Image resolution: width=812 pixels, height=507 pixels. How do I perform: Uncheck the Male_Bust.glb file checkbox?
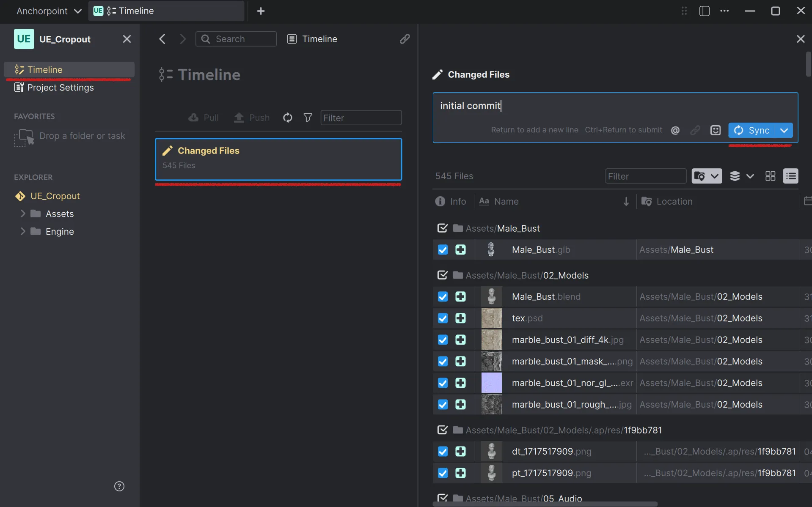click(443, 249)
